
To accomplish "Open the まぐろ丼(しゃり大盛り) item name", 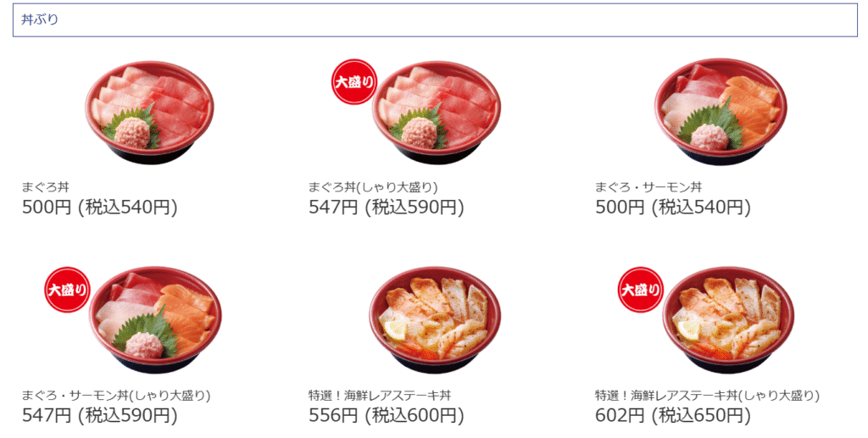I will [x=373, y=187].
